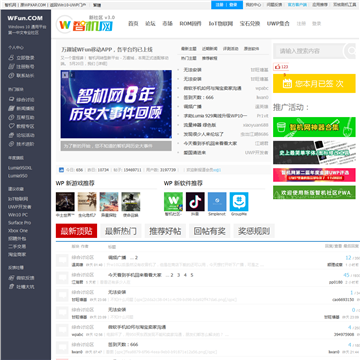
Task: Open the 市场 navigation item
Action: click(167, 24)
